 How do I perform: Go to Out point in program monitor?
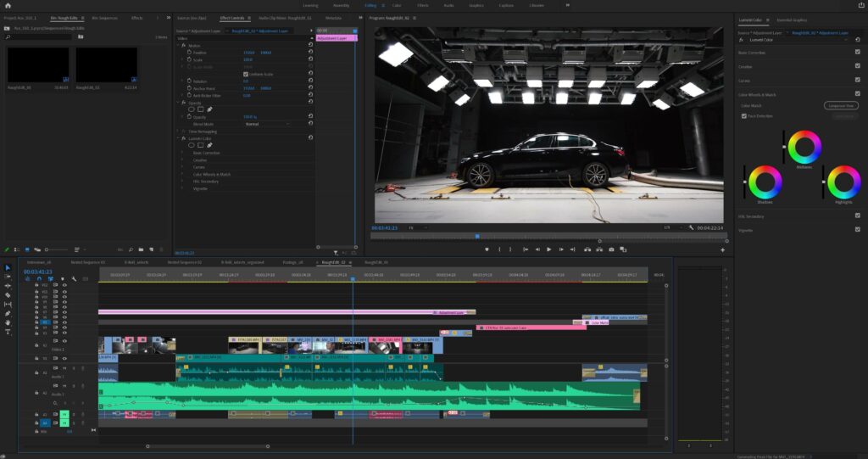pyautogui.click(x=572, y=249)
